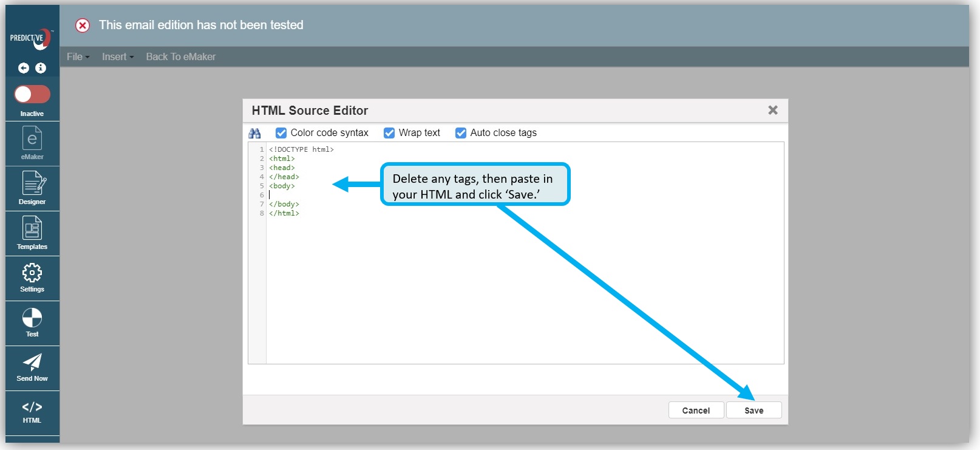Viewport: 980px width, 450px height.
Task: Click the back arrow icon under logo
Action: coord(24,68)
